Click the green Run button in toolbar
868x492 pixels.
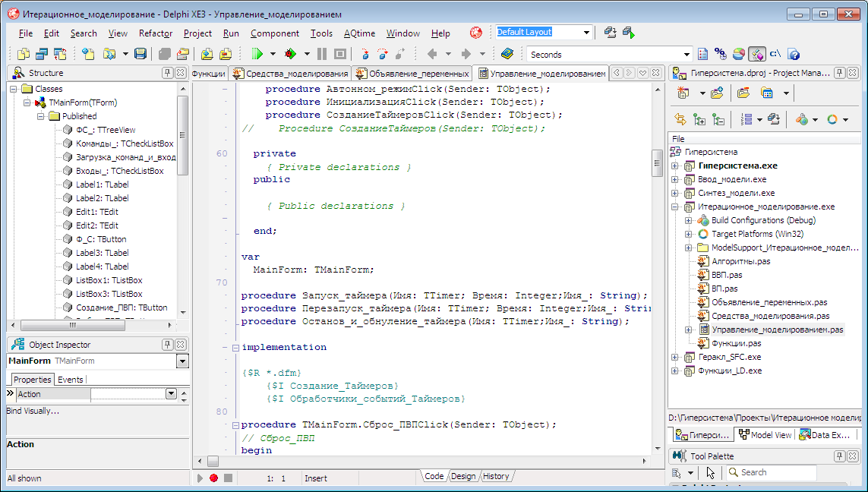[257, 54]
